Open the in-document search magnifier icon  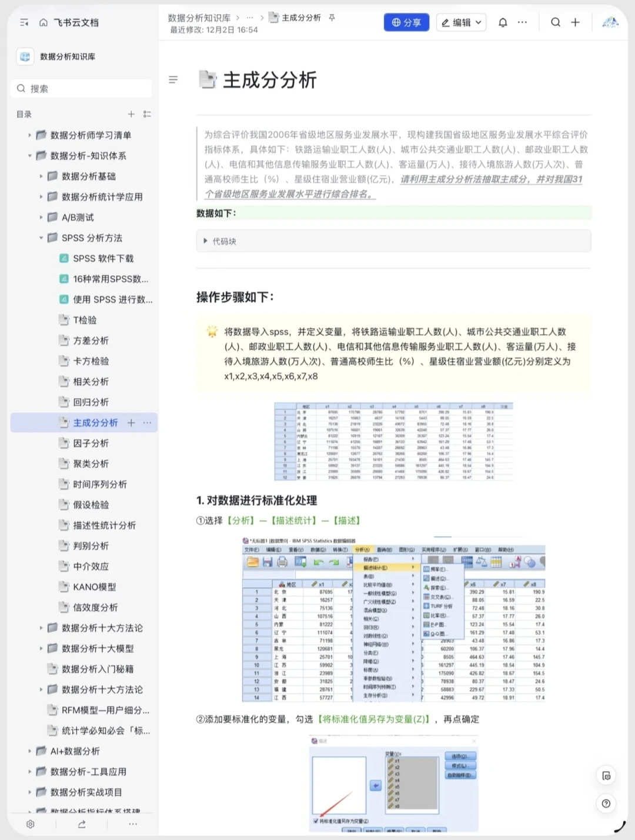[555, 22]
